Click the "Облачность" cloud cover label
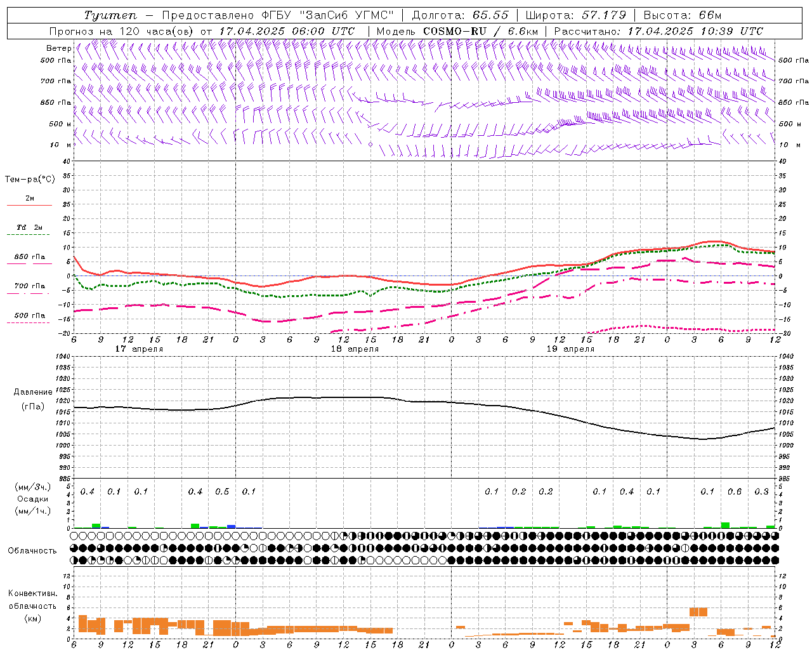 (x=32, y=551)
